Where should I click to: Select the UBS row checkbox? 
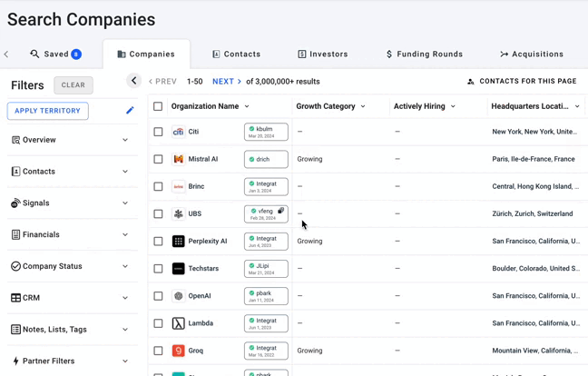pyautogui.click(x=158, y=214)
